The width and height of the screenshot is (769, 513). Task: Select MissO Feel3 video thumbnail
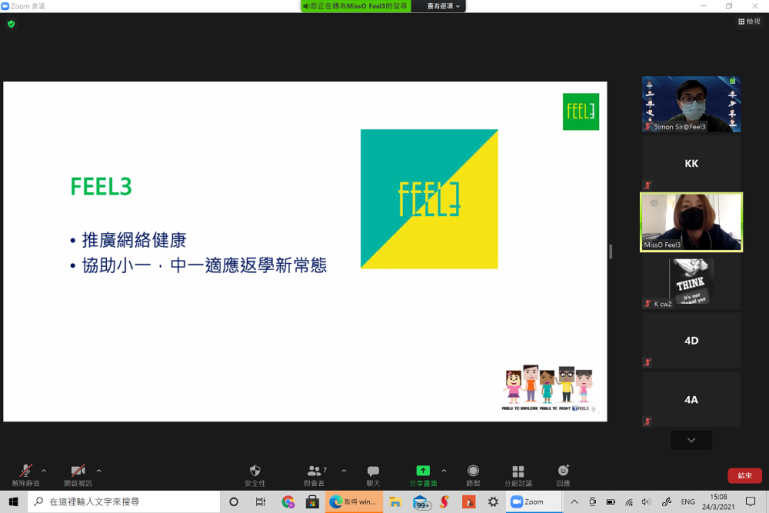tap(691, 222)
